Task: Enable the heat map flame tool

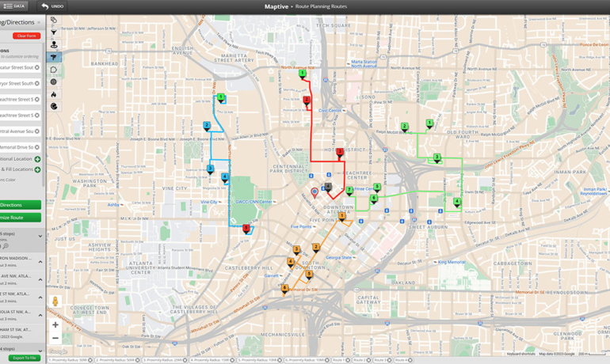Action: tap(54, 94)
